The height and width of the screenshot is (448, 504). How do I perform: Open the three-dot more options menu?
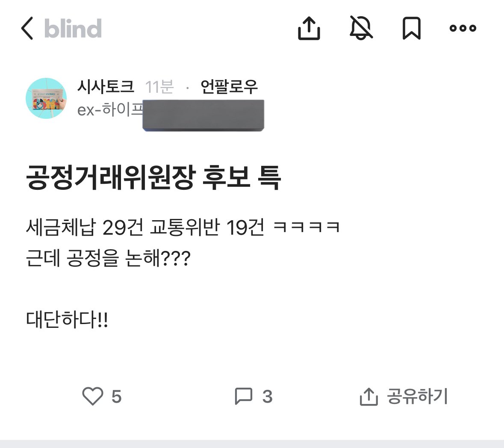[463, 28]
